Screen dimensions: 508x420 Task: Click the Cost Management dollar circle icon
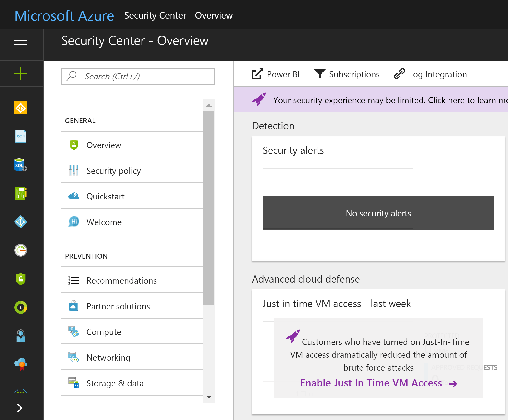point(20,307)
